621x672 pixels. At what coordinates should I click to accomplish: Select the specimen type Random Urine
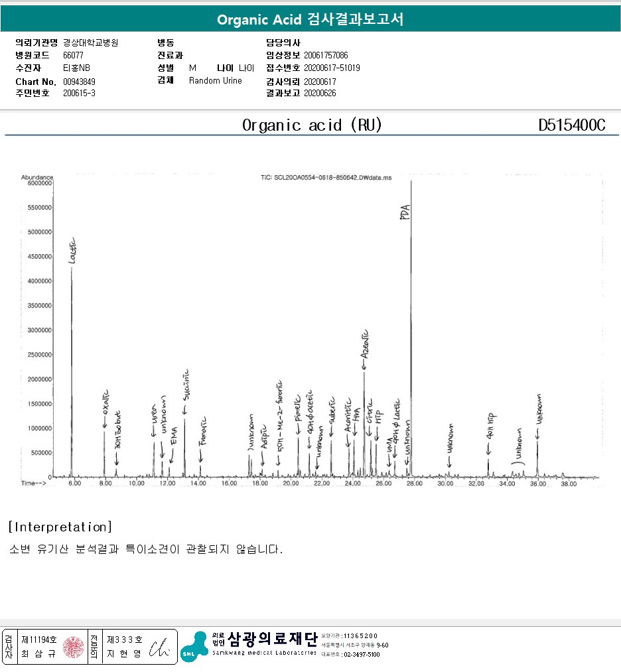pyautogui.click(x=215, y=80)
